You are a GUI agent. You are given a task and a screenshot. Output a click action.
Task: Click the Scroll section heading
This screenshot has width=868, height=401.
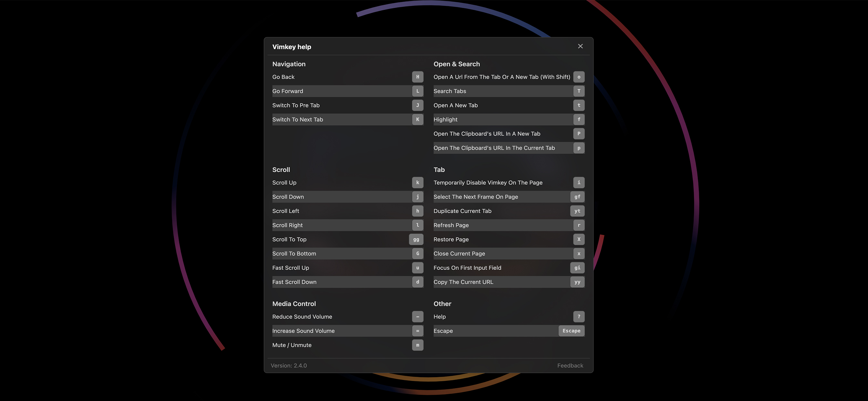(281, 170)
